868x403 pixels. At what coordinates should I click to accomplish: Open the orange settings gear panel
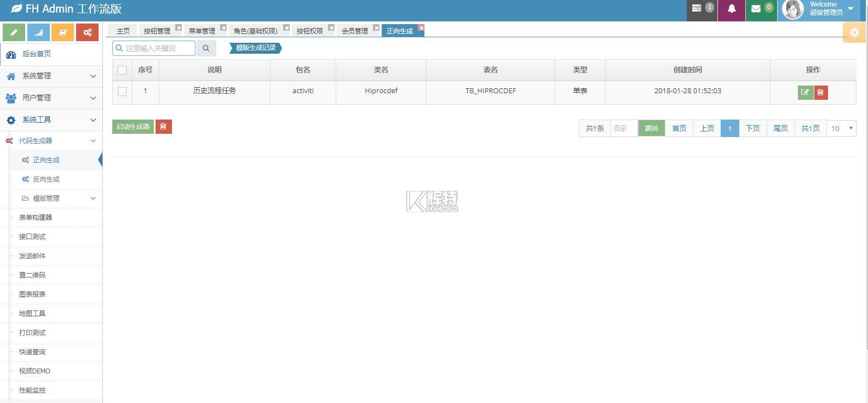coord(854,32)
